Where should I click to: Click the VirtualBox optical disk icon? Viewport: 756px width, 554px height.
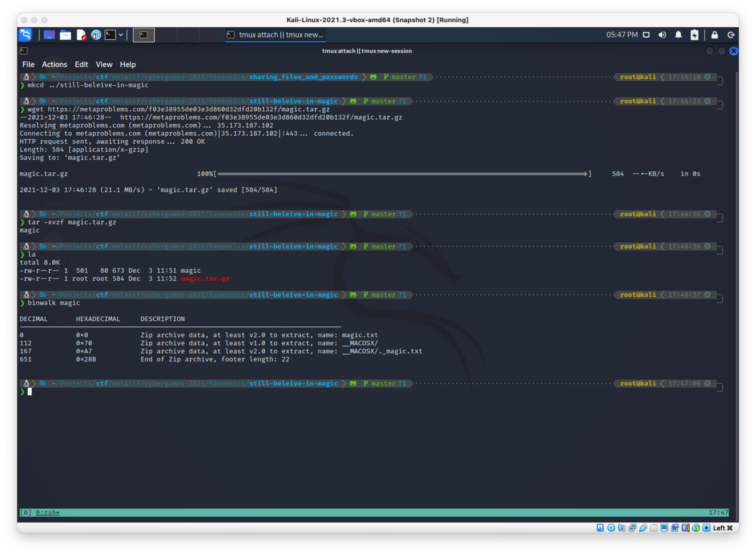[x=611, y=528]
